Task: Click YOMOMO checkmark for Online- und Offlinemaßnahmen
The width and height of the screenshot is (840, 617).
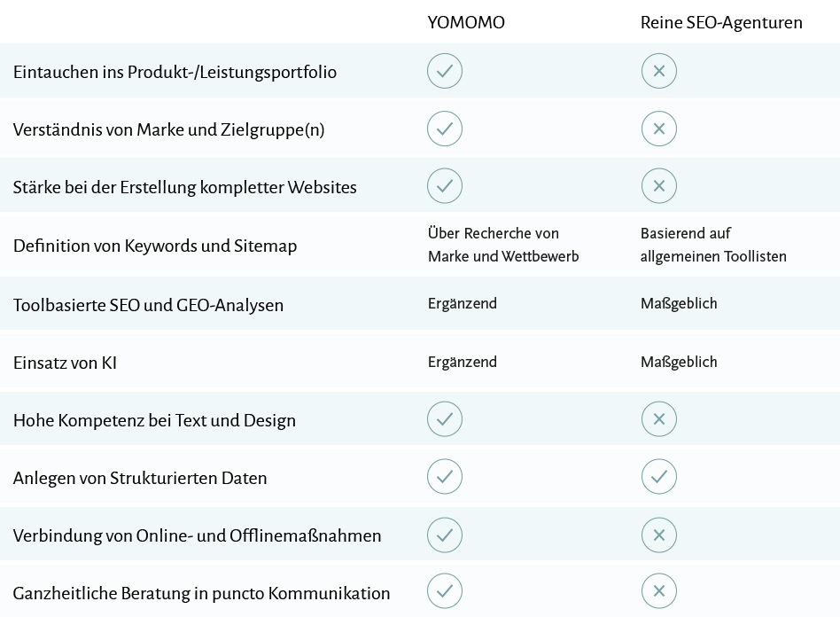Action: pos(445,535)
